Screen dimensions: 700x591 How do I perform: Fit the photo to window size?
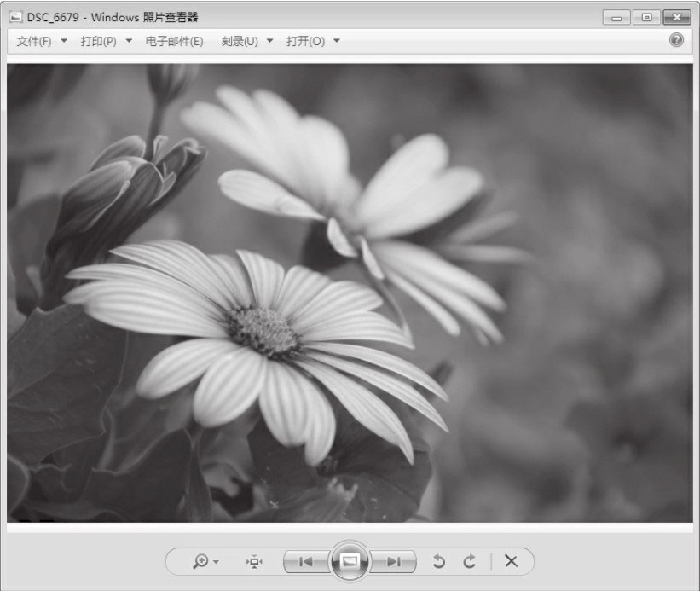click(254, 561)
